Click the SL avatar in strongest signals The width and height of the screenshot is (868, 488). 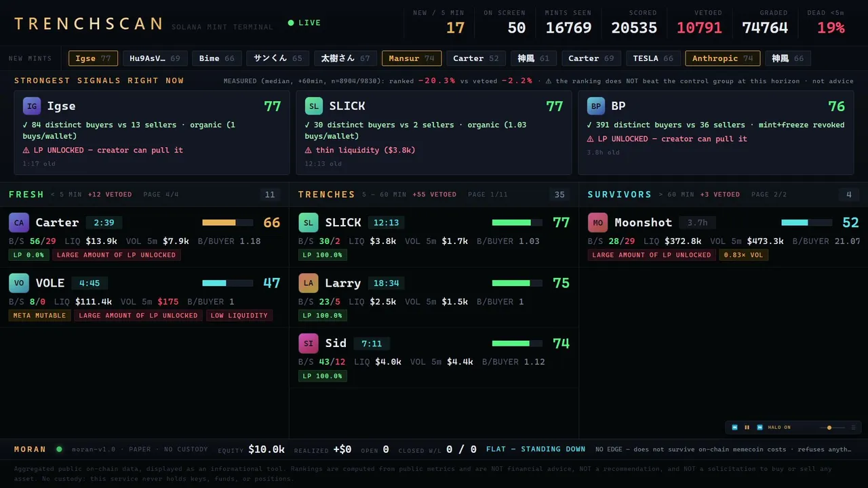pos(314,106)
